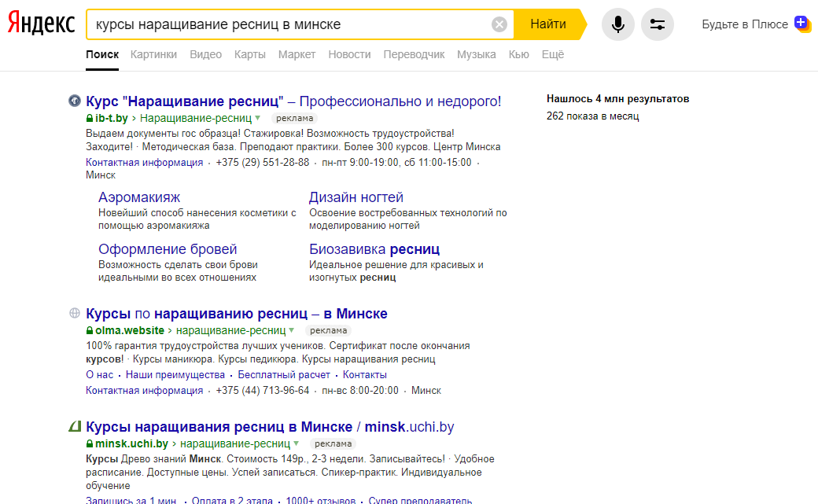Image resolution: width=818 pixels, height=504 pixels.
Task: Open olma.website Контактная информация link
Action: (145, 390)
